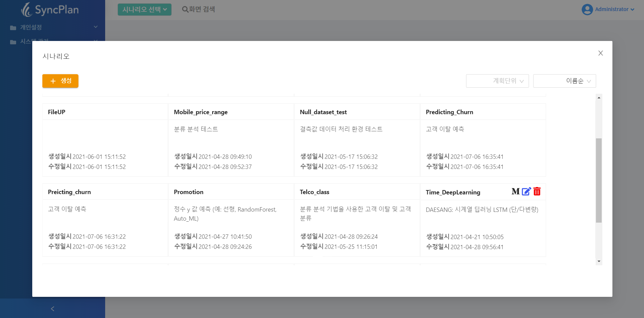644x318 pixels.
Task: Click the search magnifier icon
Action: click(185, 9)
